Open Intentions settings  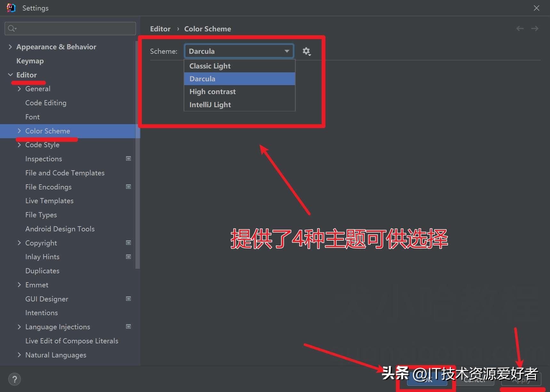42,313
